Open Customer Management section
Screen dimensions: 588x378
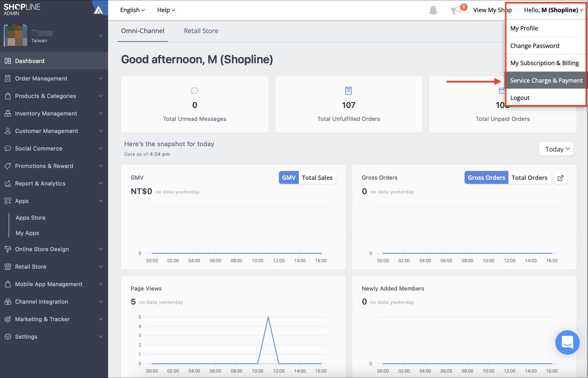click(54, 131)
